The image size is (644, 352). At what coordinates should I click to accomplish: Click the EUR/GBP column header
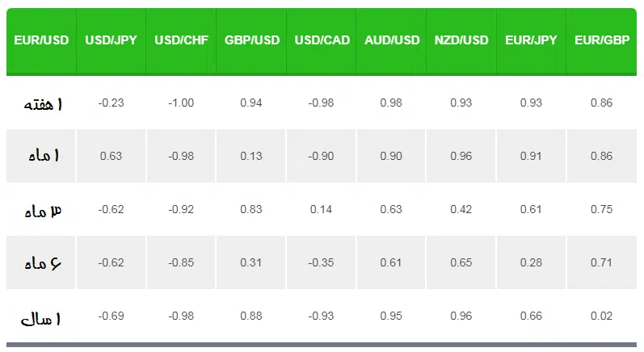click(602, 40)
